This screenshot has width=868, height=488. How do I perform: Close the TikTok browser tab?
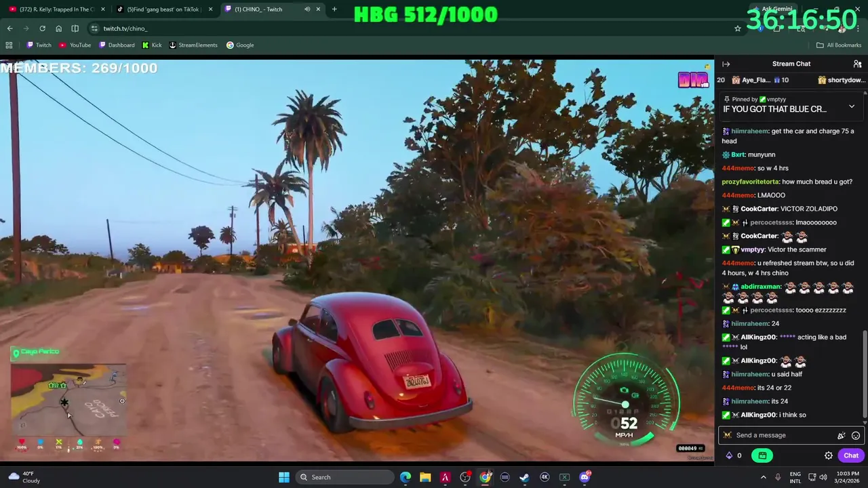click(210, 9)
